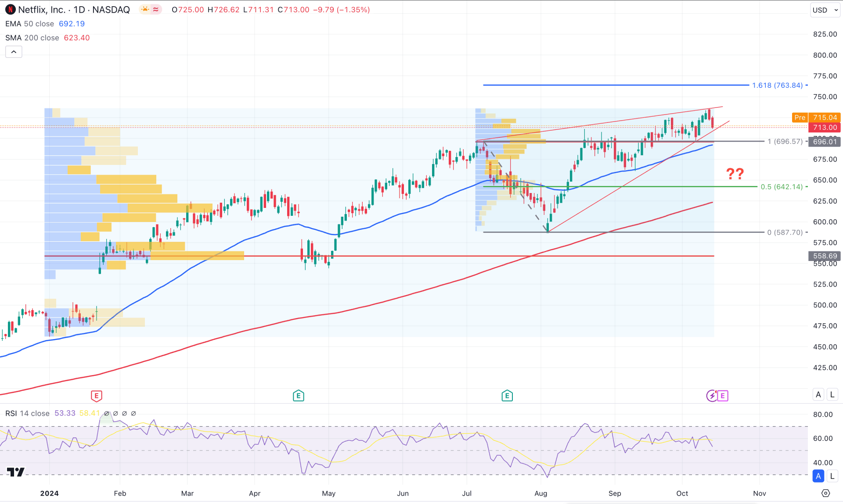Open chart settings gear icon
This screenshot has height=504, width=843.
point(825,493)
